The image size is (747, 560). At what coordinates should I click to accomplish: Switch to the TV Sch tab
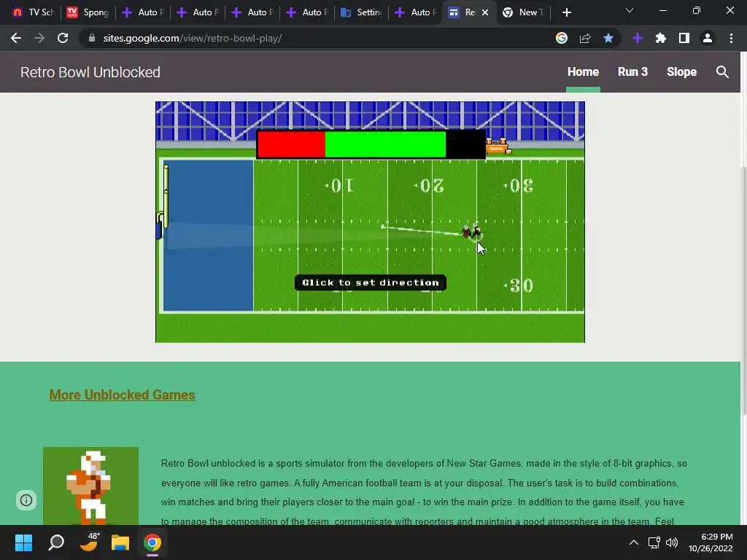[x=32, y=12]
